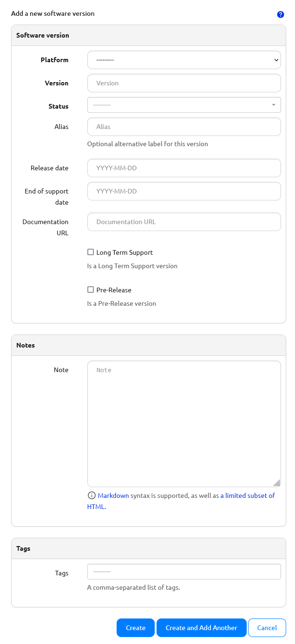Screen dimensions: 295x644
Task: Open the Platform dropdown
Action: pyautogui.click(x=184, y=59)
